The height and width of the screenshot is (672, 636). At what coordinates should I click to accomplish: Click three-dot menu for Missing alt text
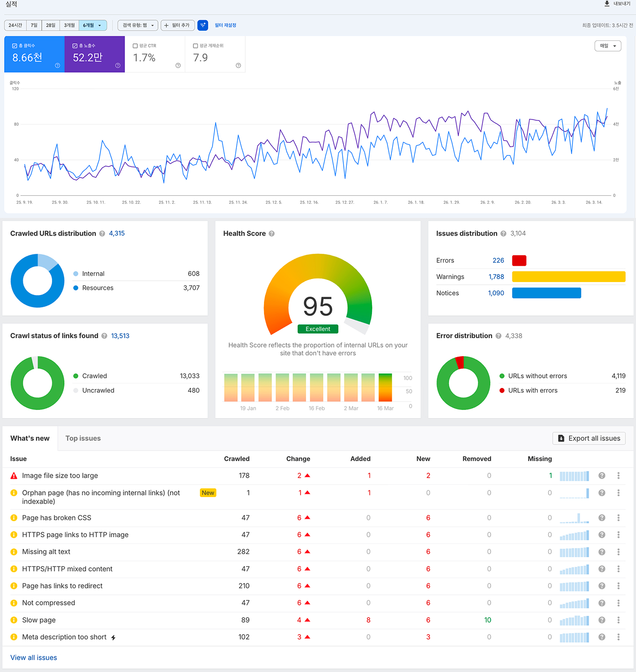point(618,552)
